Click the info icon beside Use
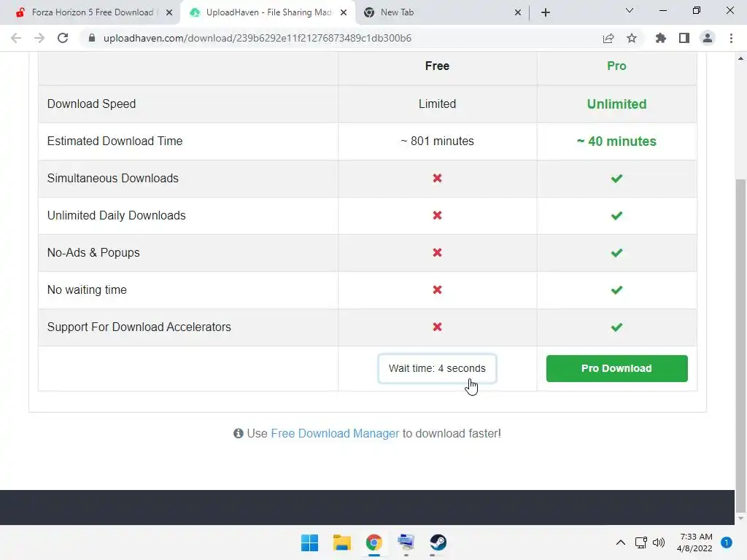Screen dimensions: 747x560 point(239,433)
